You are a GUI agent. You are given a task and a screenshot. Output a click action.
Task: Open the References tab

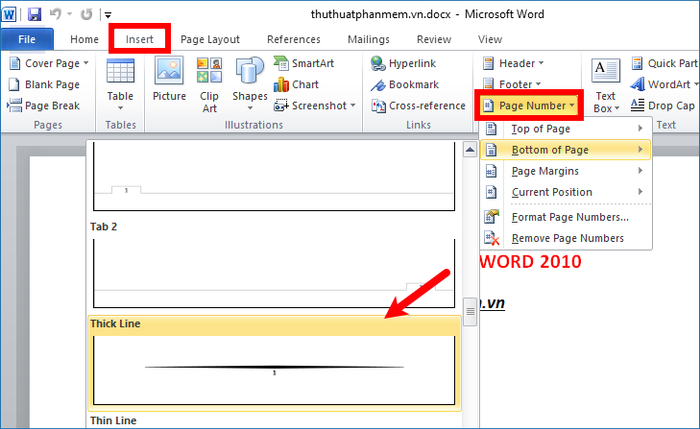point(293,39)
